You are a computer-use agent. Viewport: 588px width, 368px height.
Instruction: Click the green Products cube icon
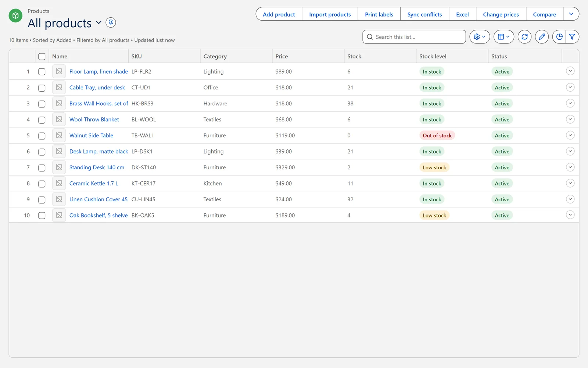pyautogui.click(x=15, y=15)
